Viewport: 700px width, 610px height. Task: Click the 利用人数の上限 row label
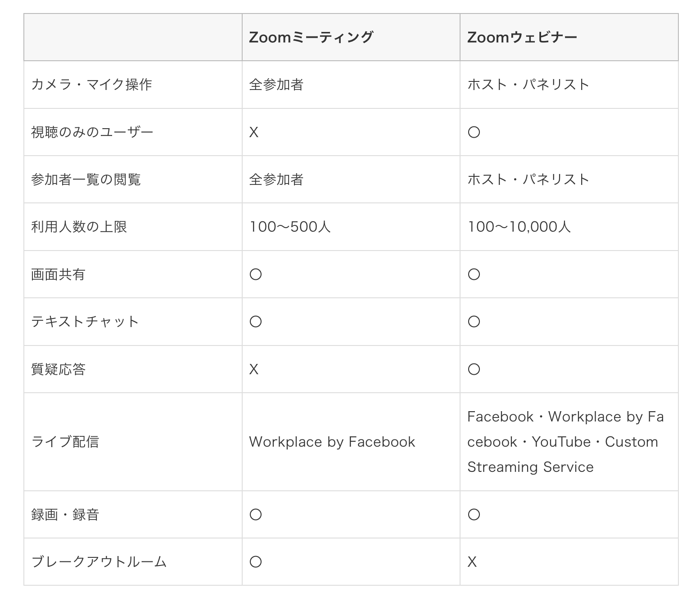point(79,227)
